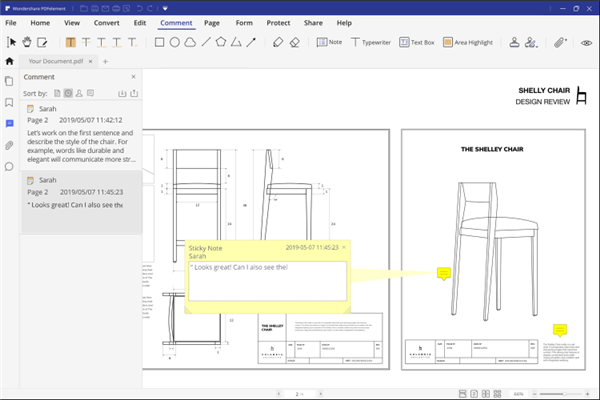Select the Hand pan tool
Screen dimensions: 600x400
pos(27,43)
